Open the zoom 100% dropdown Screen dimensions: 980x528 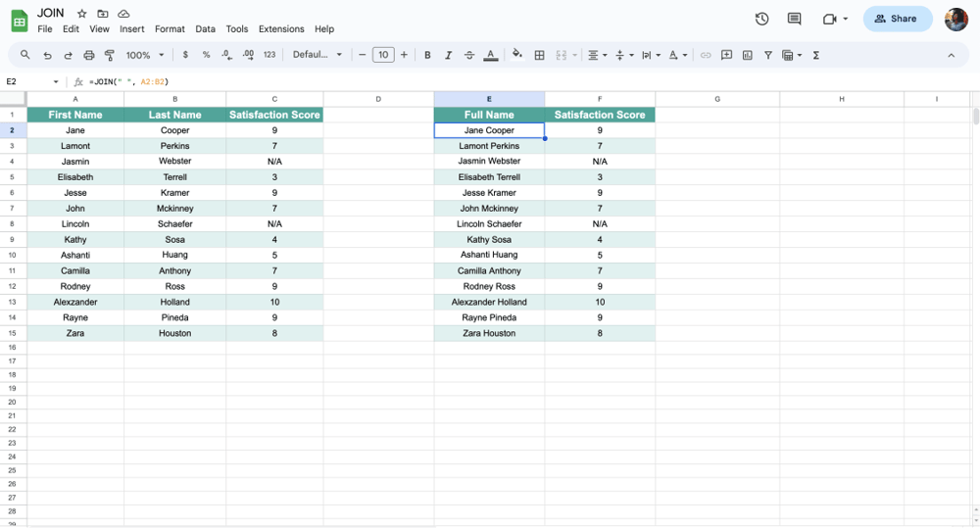point(145,55)
